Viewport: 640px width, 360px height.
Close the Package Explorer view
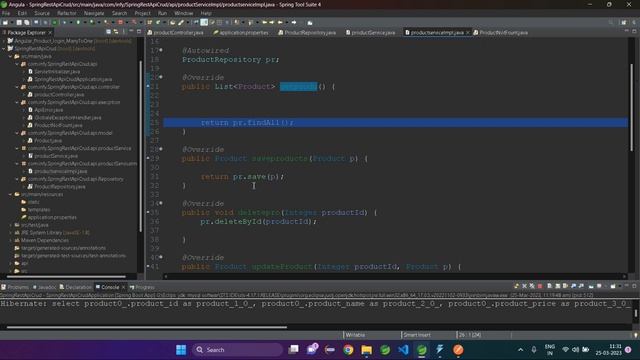tap(50, 33)
